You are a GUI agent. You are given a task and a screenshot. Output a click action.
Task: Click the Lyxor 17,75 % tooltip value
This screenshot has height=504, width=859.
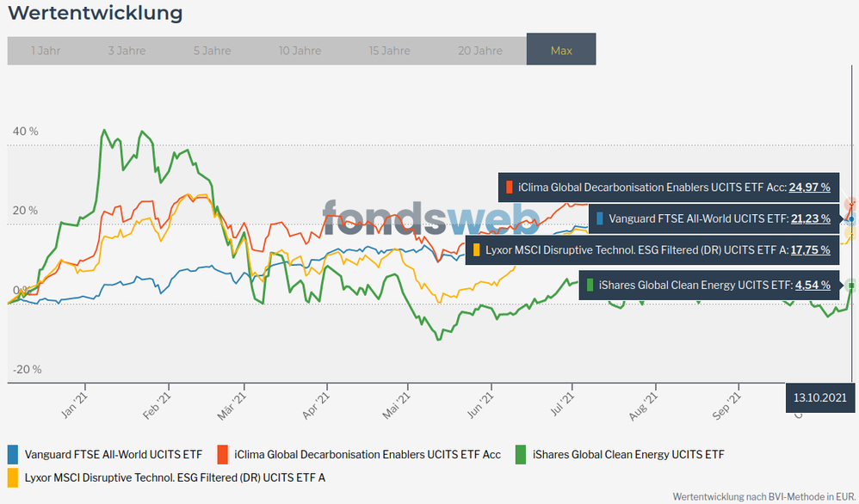click(x=809, y=250)
